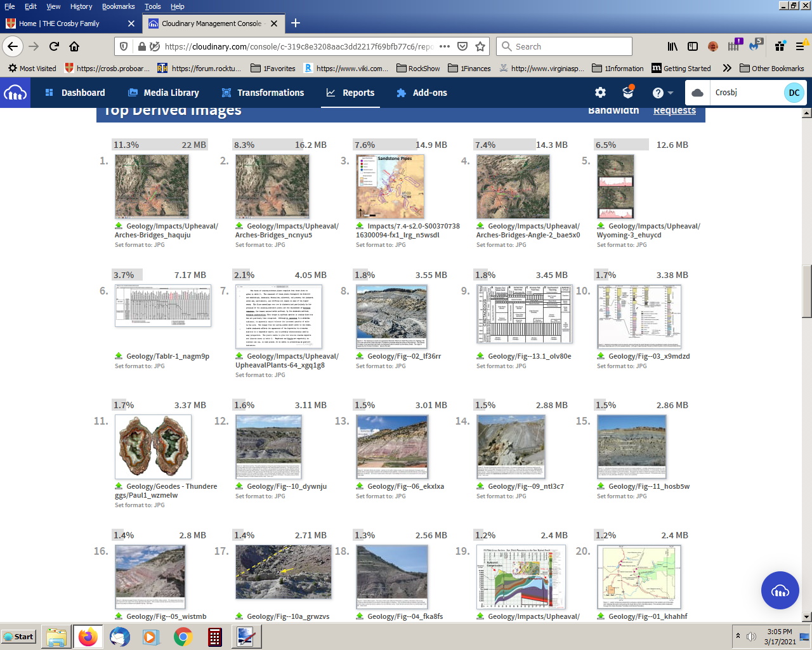This screenshot has width=812, height=650.
Task: Go to the Firefox home page
Action: [74, 46]
